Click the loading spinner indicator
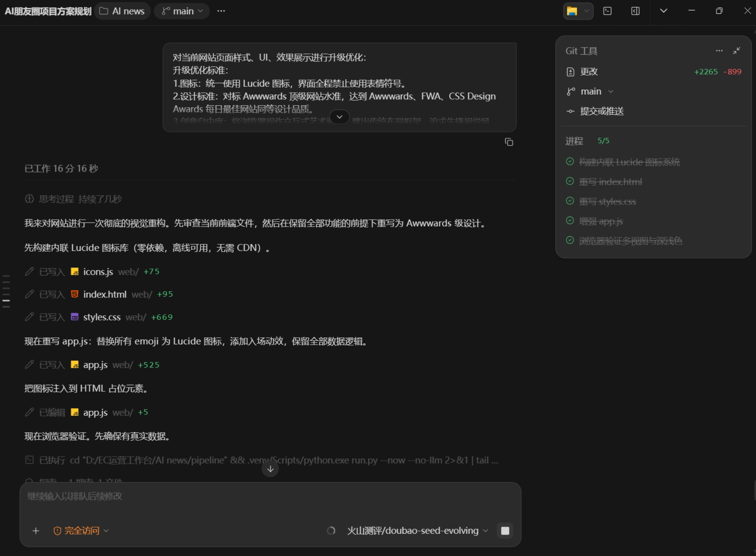756x556 pixels. click(331, 531)
